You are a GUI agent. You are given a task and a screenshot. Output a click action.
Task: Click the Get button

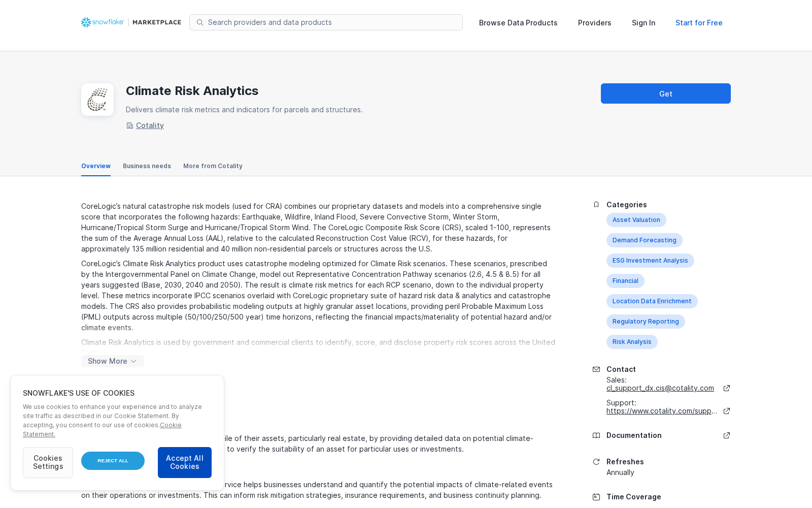pos(666,93)
